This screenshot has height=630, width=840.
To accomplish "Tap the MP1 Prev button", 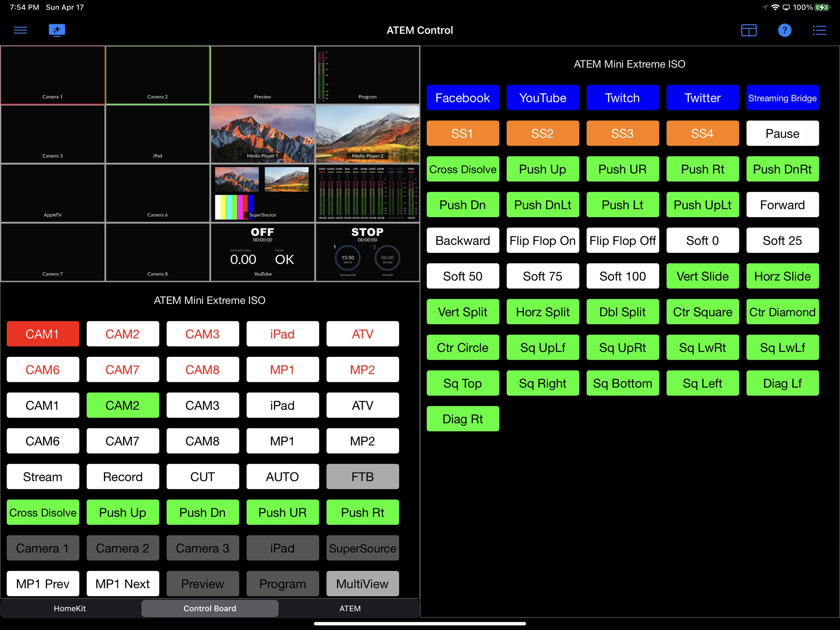I will point(43,584).
